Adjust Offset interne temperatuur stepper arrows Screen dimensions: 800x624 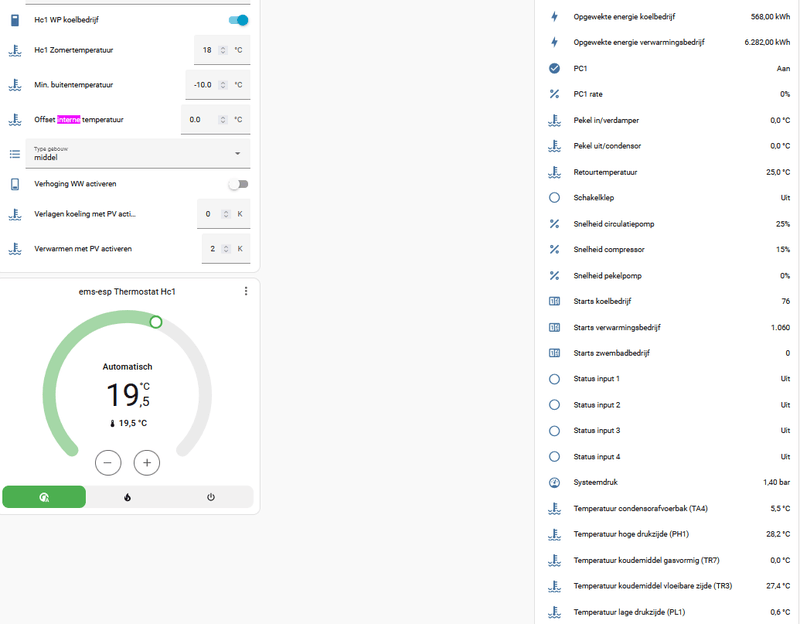click(x=222, y=119)
